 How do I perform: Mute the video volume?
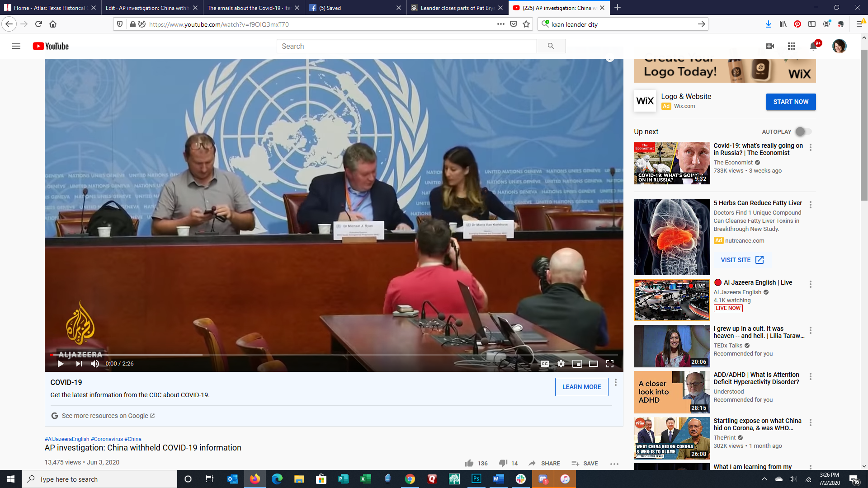pyautogui.click(x=95, y=364)
